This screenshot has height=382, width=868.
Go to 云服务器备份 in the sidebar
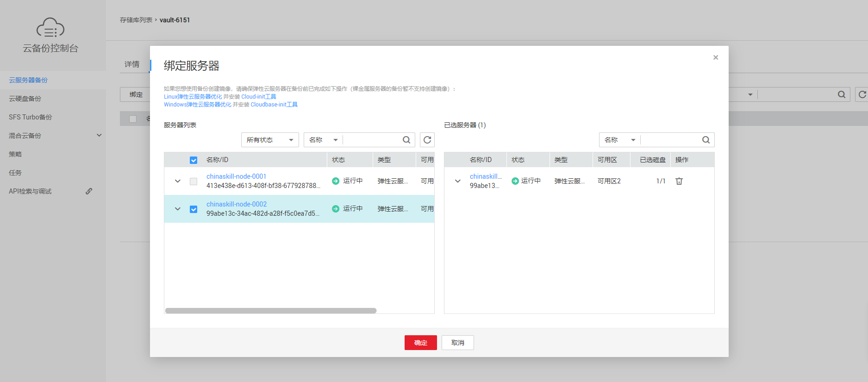click(x=28, y=80)
